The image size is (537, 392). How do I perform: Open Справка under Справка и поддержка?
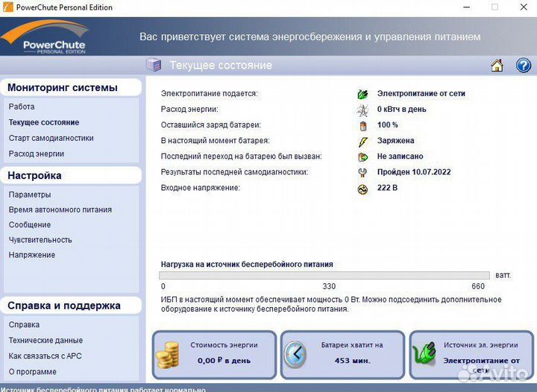click(x=24, y=325)
